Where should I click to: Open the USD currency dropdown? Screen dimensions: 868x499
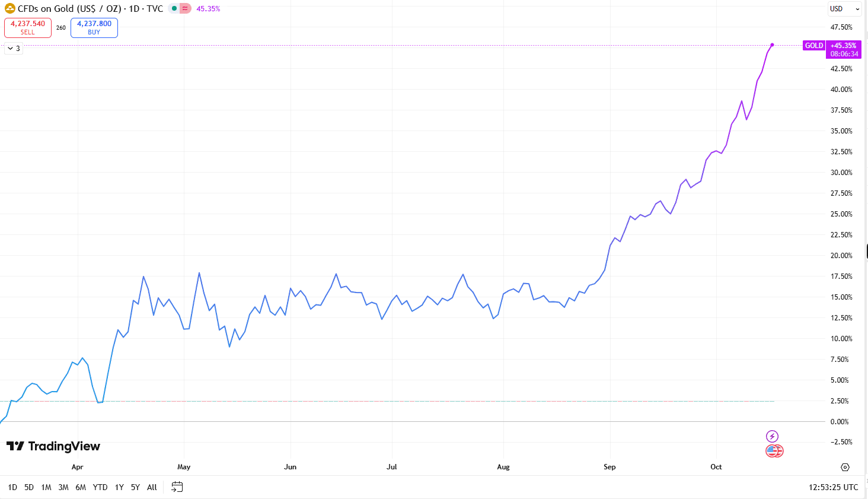pyautogui.click(x=844, y=9)
